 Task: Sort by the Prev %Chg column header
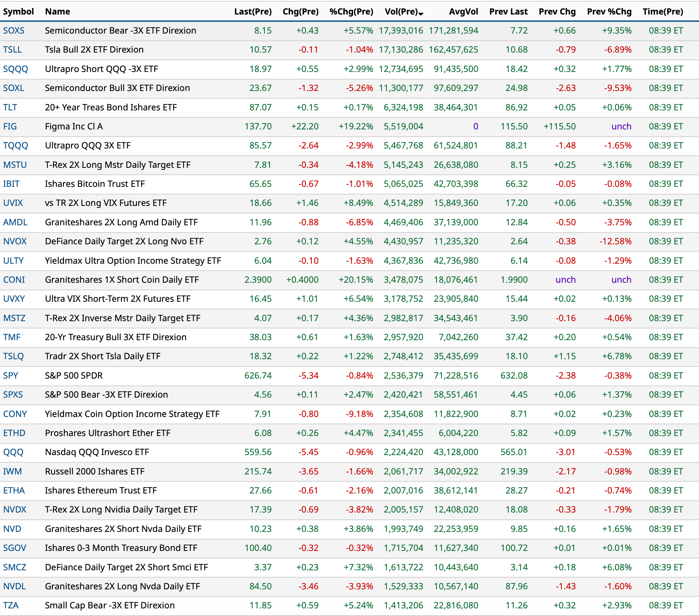609,11
